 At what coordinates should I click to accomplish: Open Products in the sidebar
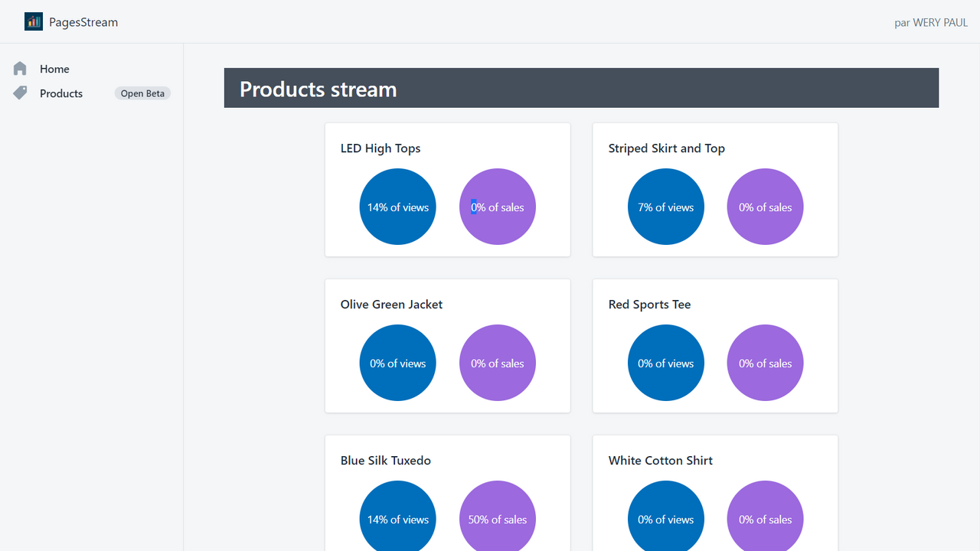point(61,93)
